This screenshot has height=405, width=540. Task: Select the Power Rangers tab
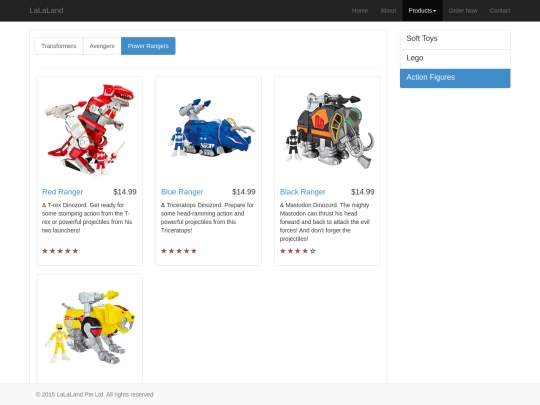coord(148,46)
